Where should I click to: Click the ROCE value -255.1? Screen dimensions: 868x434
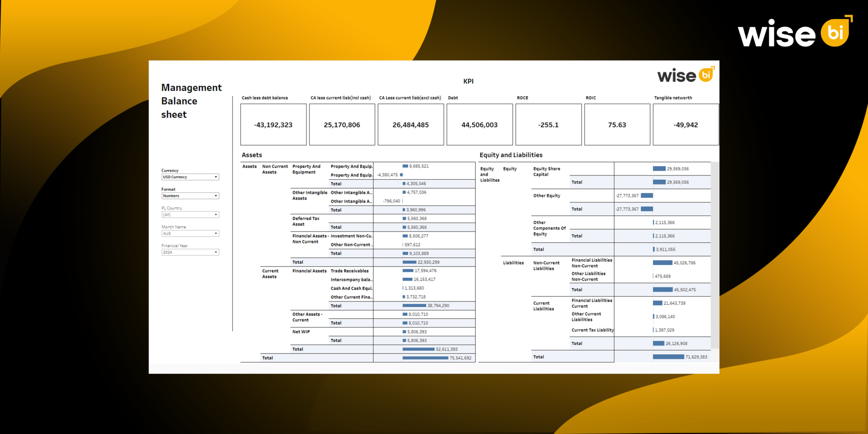click(x=548, y=125)
